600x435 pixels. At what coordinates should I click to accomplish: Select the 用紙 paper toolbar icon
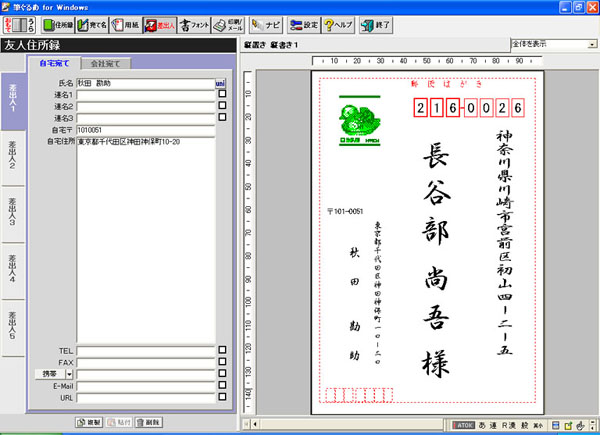pos(125,25)
